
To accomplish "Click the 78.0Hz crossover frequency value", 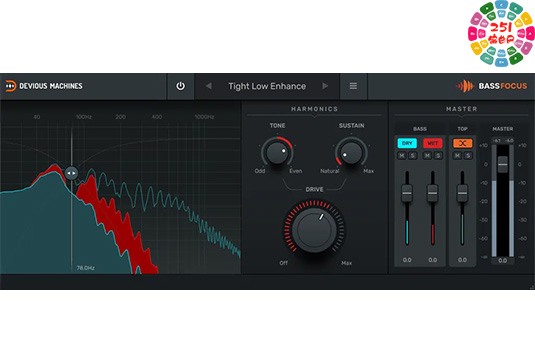I will [x=86, y=268].
